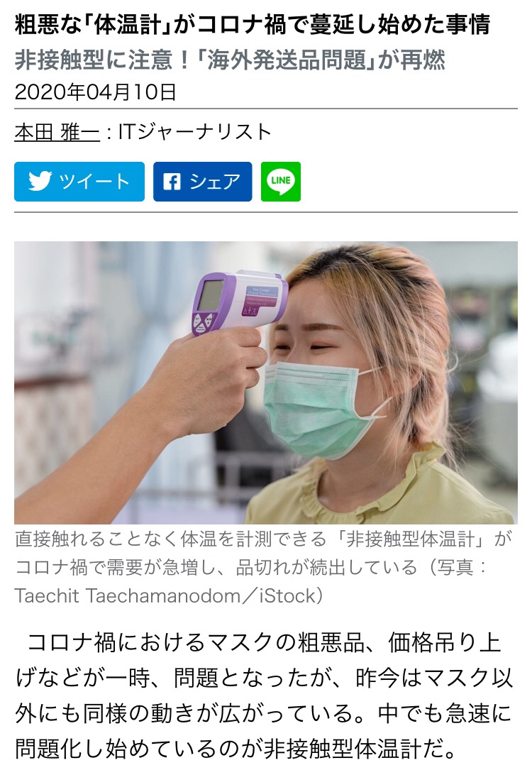The width and height of the screenshot is (532, 770).
Task: Click the thermometer's LCD screen in photo
Action: [211, 294]
